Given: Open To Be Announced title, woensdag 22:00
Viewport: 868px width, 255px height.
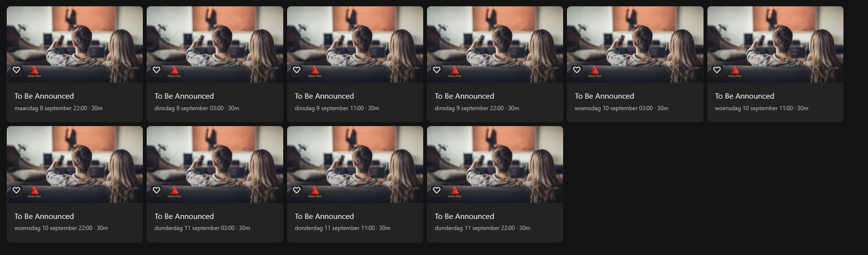Looking at the screenshot, I should 44,217.
